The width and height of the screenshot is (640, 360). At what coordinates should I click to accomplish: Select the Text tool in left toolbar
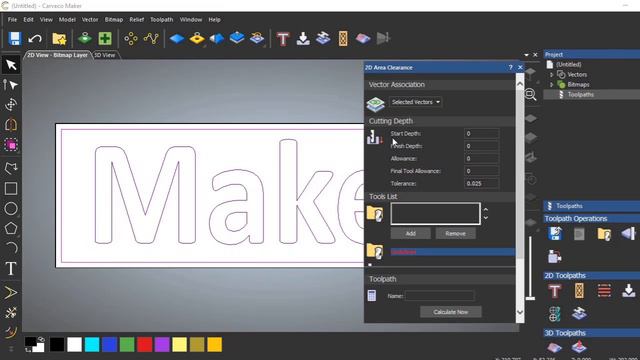point(11,269)
